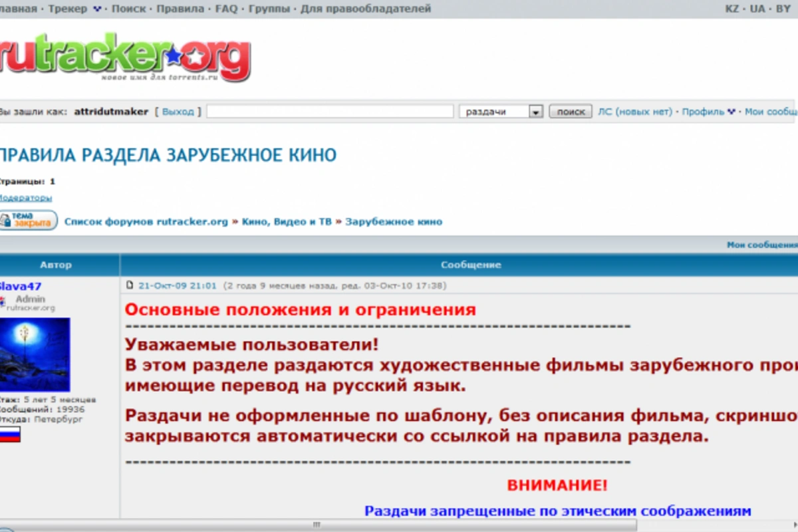
Task: Focus the search text field
Action: 330,112
